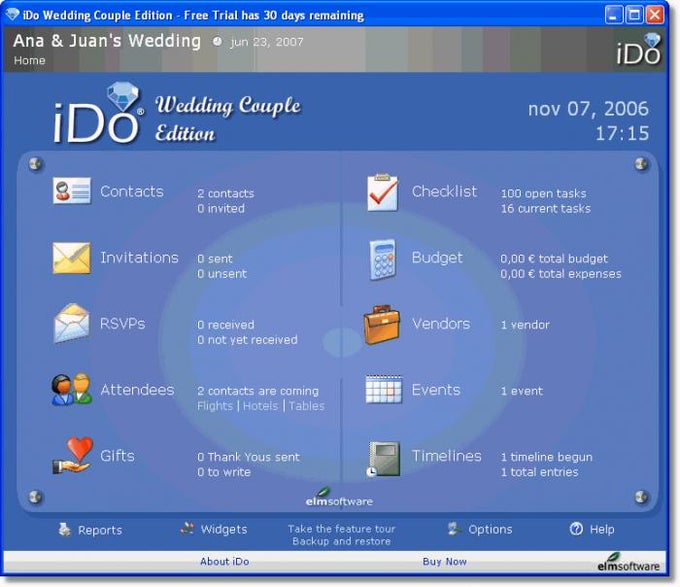Click '0 not yet received' text
The height and width of the screenshot is (587, 680).
point(247,340)
